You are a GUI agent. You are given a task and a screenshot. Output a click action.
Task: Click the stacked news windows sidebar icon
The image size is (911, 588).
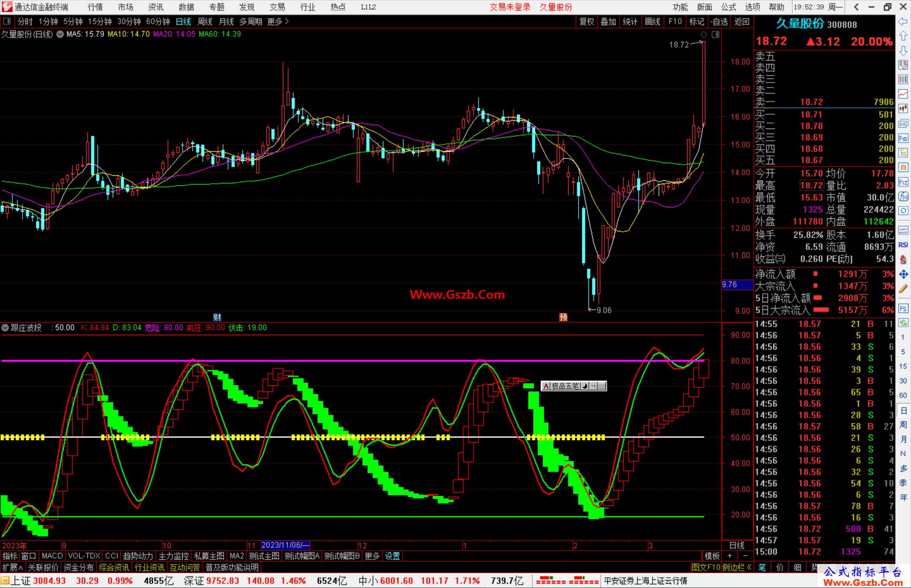tap(903, 124)
